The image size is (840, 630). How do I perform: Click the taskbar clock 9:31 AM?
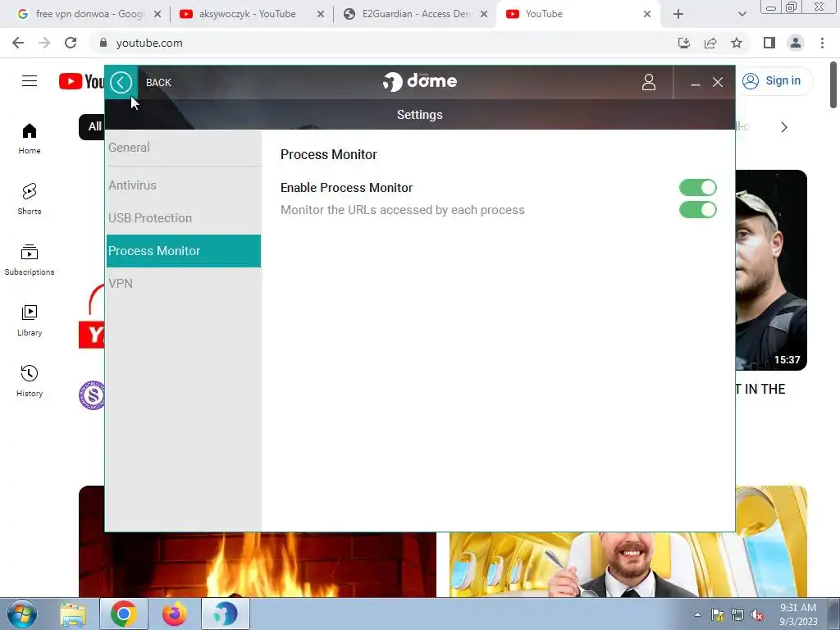pos(798,614)
